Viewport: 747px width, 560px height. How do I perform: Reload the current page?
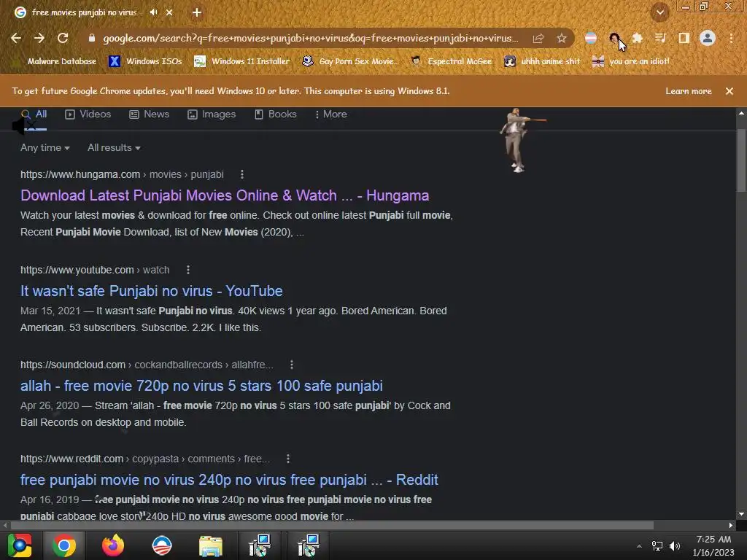click(63, 38)
